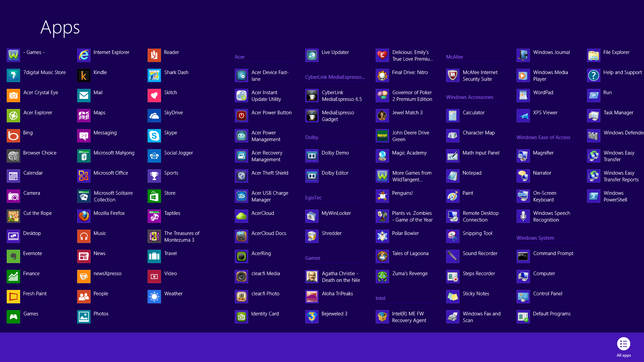Select the Dolby group heading
Viewport: 644px width, 362px height.
pyautogui.click(x=312, y=137)
